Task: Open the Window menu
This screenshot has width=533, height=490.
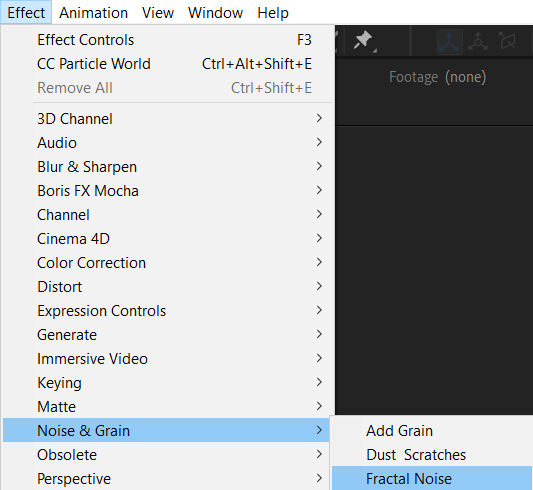Action: pyautogui.click(x=216, y=13)
